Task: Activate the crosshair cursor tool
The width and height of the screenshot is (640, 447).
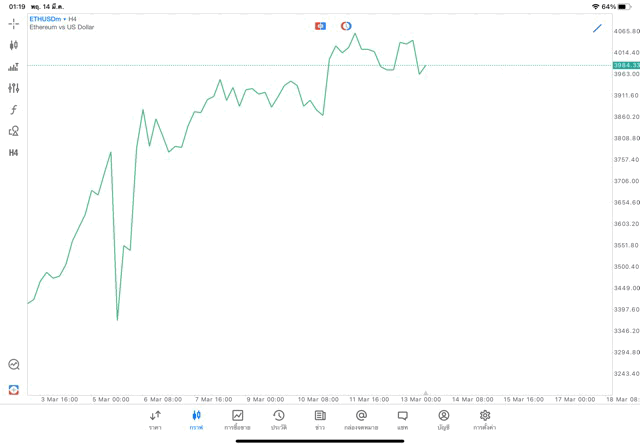Action: click(13, 23)
